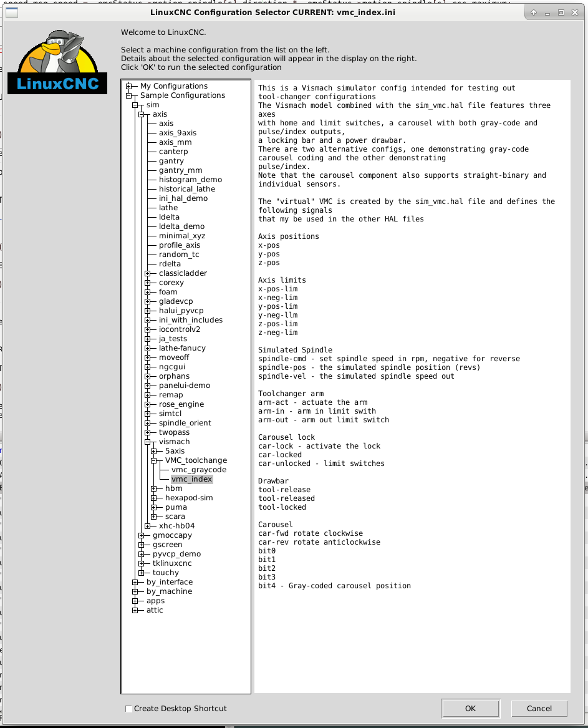Select the axis_9axis configuration
This screenshot has width=588, height=728.
click(177, 133)
